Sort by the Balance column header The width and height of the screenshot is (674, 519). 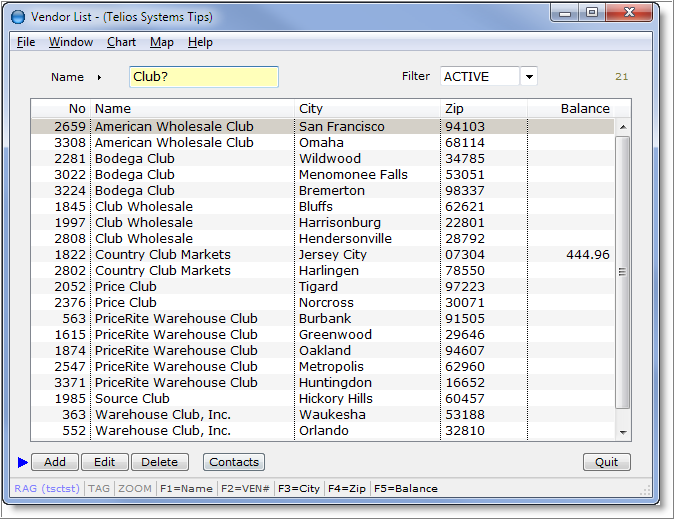[x=584, y=108]
